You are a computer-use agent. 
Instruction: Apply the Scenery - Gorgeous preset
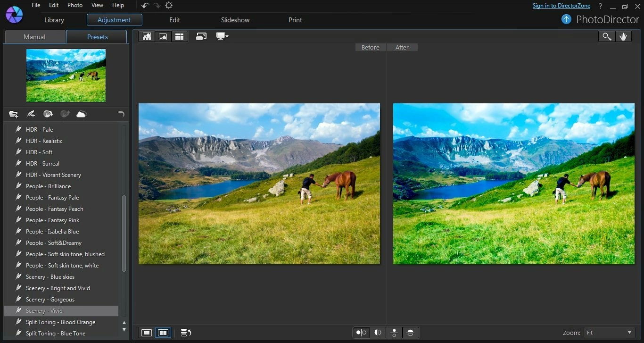click(50, 300)
